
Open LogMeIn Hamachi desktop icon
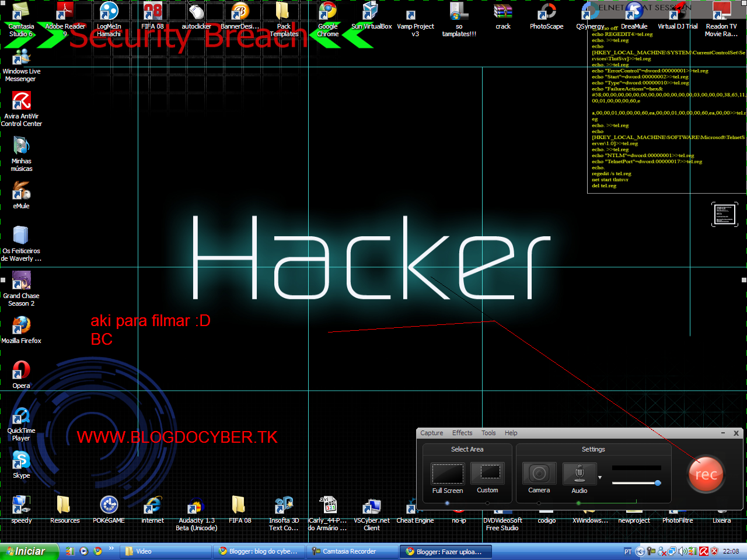click(109, 19)
